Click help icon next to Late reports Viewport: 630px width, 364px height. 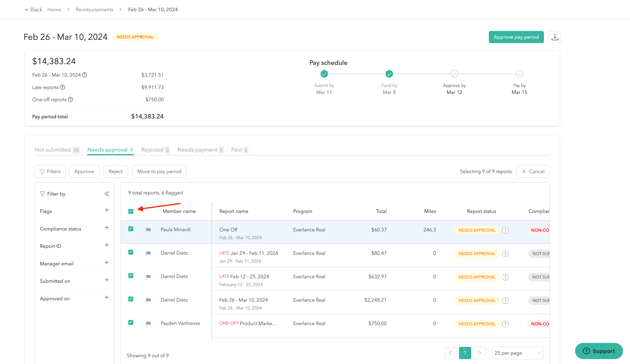coord(62,87)
